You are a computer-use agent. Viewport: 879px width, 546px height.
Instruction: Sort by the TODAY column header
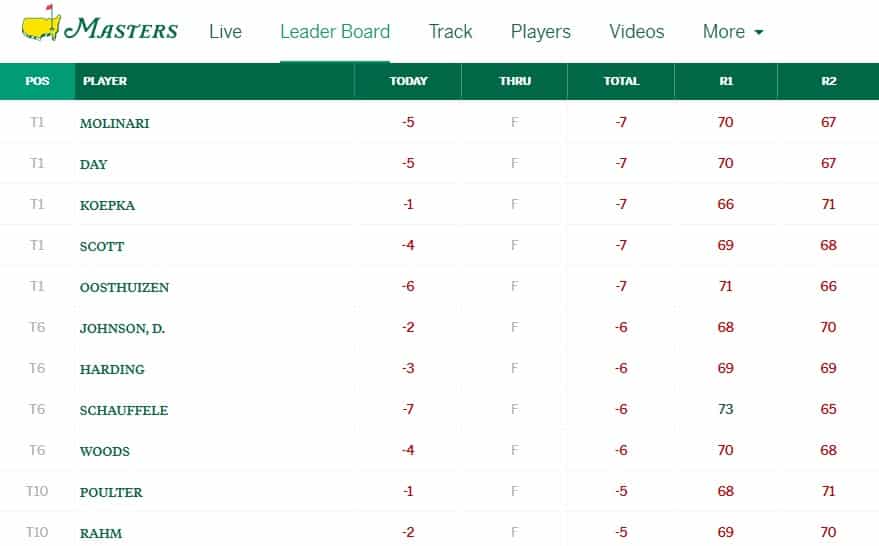tap(408, 81)
